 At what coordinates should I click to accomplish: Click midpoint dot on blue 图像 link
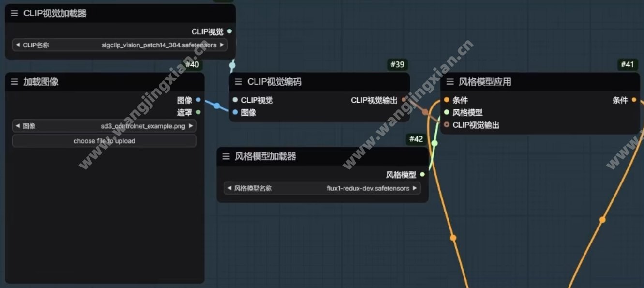217,106
